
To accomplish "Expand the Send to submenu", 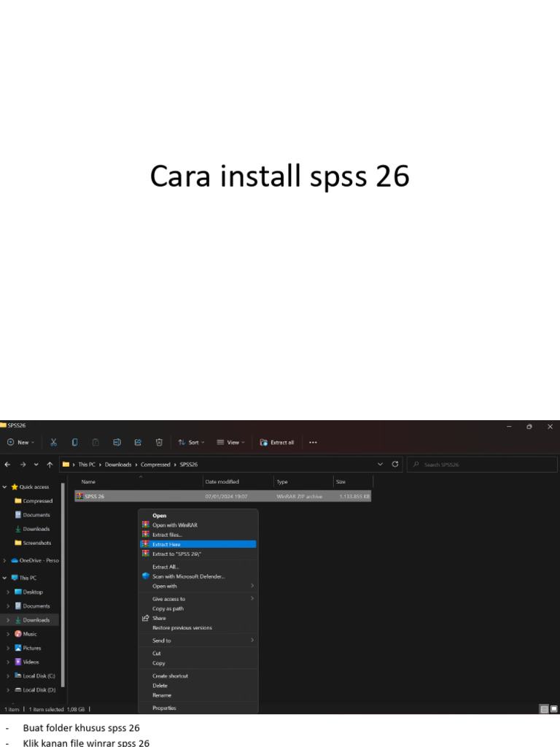I will 198,640.
